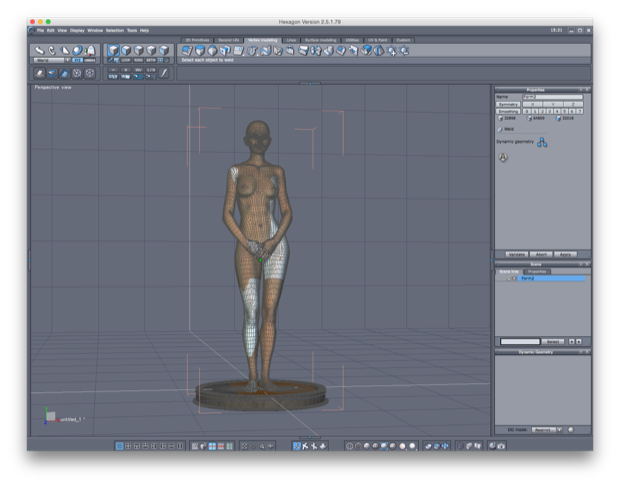Click the leftmost sculpt-style icon in second row
Image resolution: width=620 pixels, height=487 pixels.
coord(39,73)
